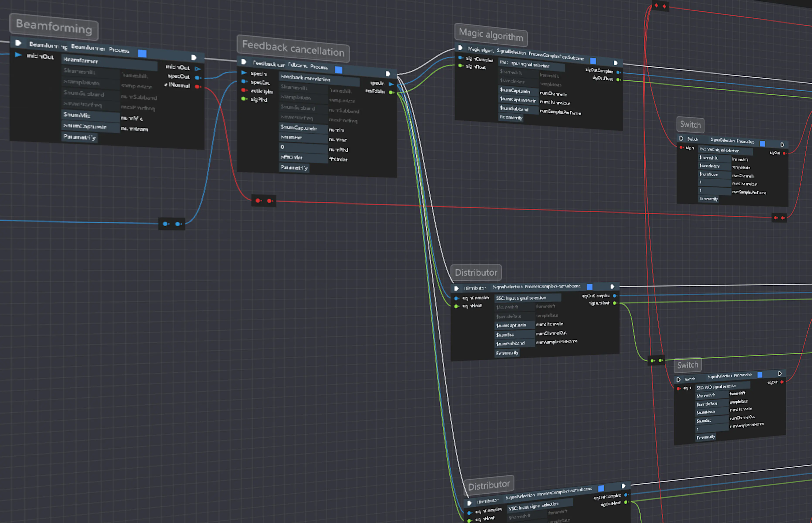
Task: Open the Feedback cancellation type dropdown
Action: [319, 79]
